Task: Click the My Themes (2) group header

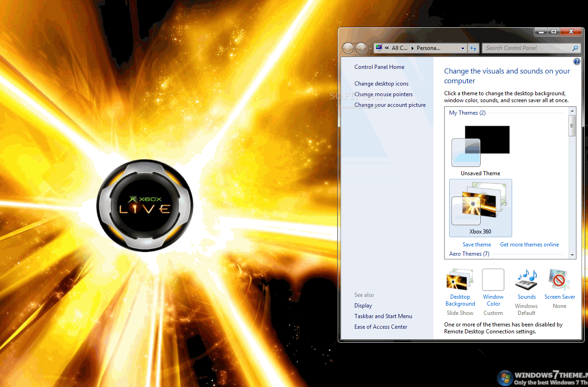Action: click(x=467, y=113)
